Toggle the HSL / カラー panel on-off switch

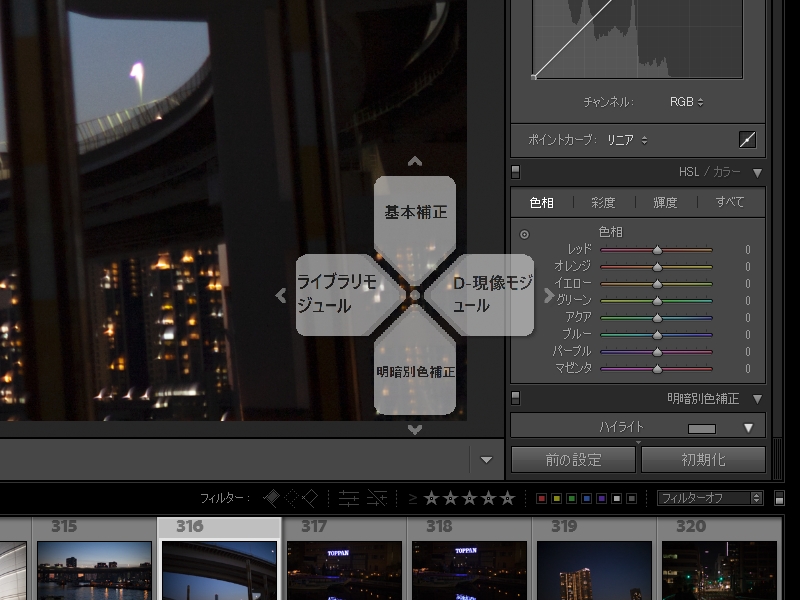516,172
